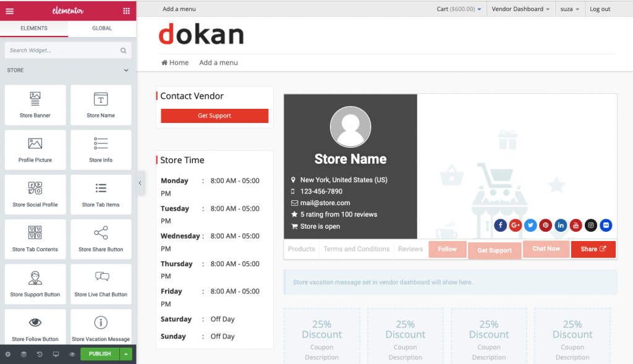Click Add a menu beside Home

(x=218, y=62)
